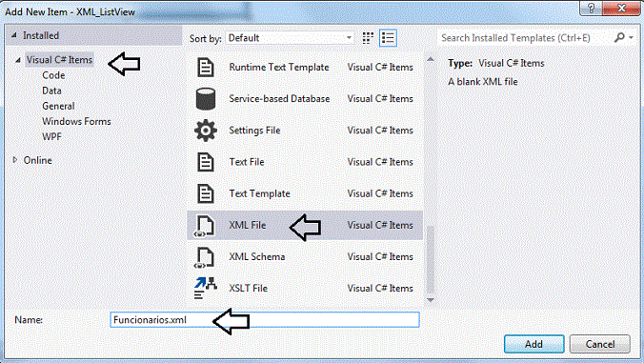The image size is (644, 363).
Task: Select the Runtime Text Template icon
Action: [x=206, y=68]
